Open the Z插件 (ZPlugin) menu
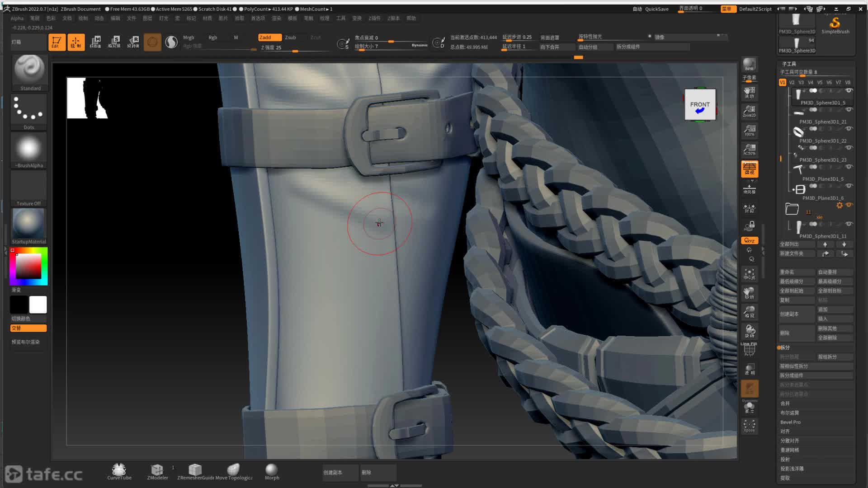 374,19
